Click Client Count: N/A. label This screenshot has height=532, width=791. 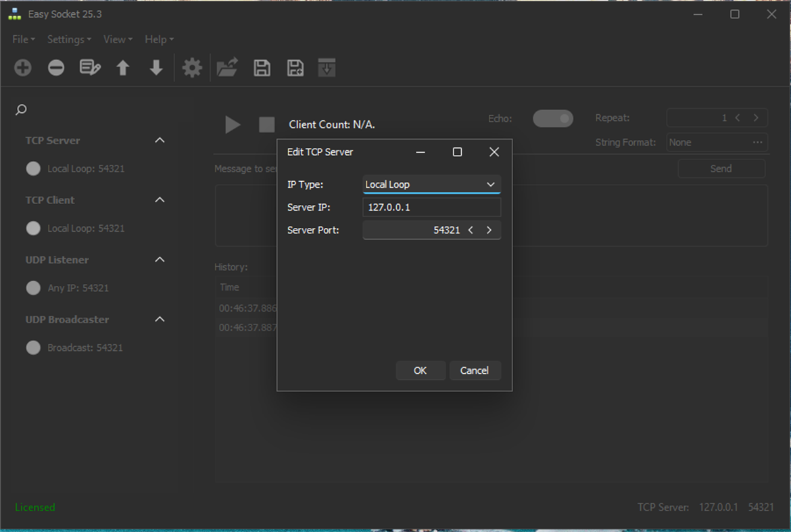click(x=332, y=124)
